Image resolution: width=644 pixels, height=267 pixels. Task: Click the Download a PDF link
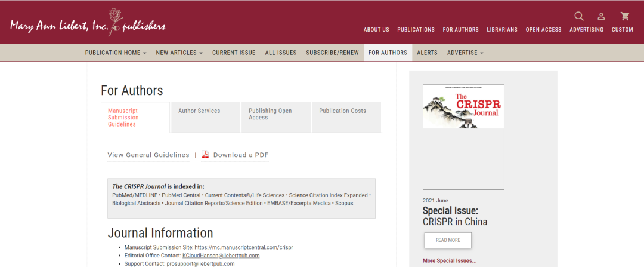pyautogui.click(x=241, y=155)
